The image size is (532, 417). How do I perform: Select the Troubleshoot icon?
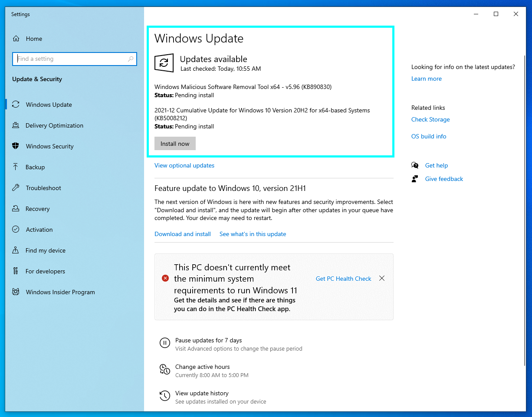click(16, 188)
